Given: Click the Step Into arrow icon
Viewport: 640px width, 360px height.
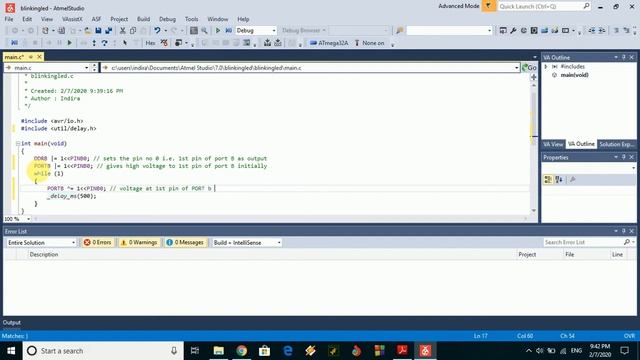Looking at the screenshot, I should [94, 43].
